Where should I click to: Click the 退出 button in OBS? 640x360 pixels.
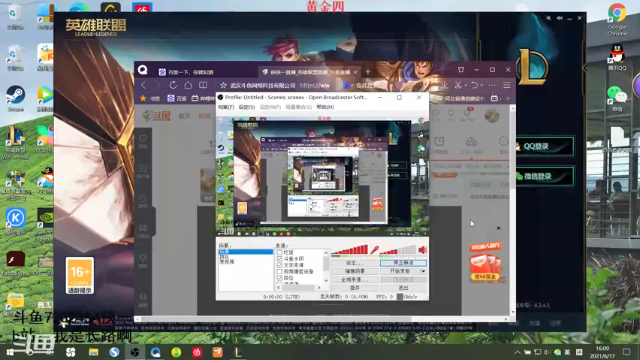pyautogui.click(x=403, y=288)
